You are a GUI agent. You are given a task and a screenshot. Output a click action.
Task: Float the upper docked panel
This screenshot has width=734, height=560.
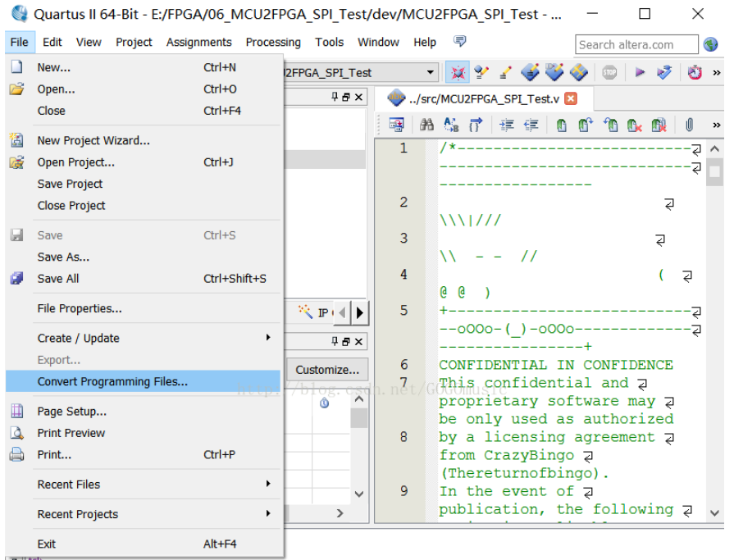click(x=346, y=97)
